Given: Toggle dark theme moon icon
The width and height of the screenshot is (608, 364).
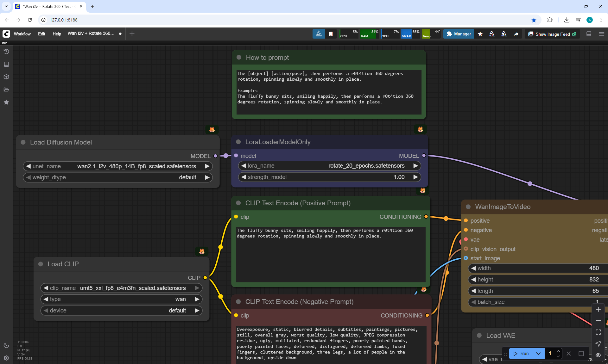Looking at the screenshot, I should tap(6, 345).
